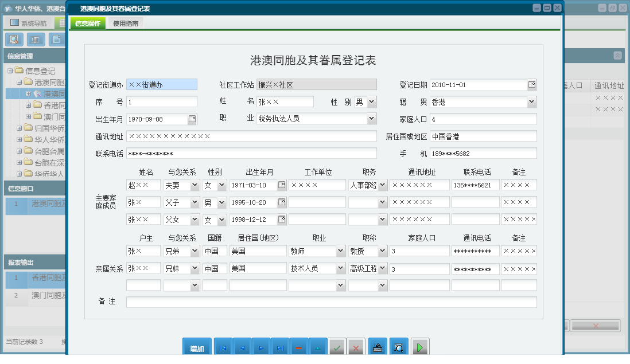
Task: Open the 职业 dropdown showing 税务执法人员
Action: pos(372,119)
